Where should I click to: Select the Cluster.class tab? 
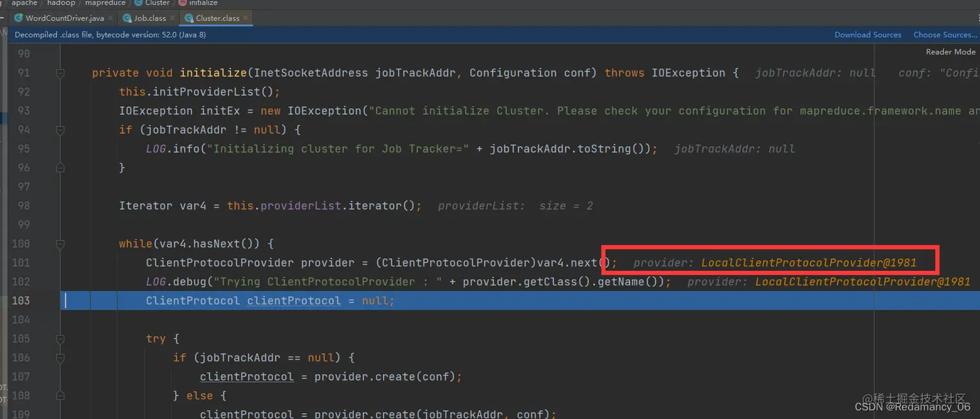(x=217, y=18)
